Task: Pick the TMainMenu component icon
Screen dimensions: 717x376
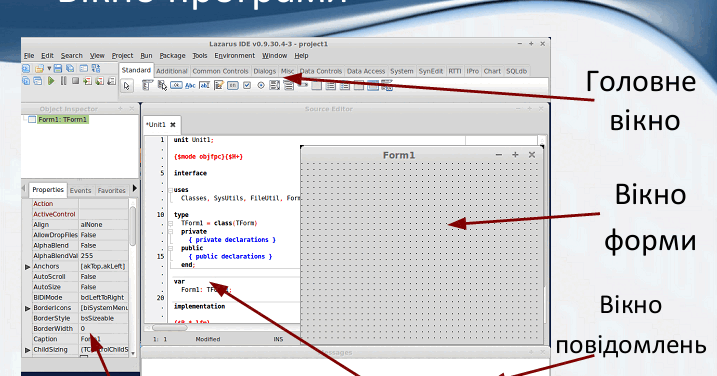Action: tap(147, 86)
